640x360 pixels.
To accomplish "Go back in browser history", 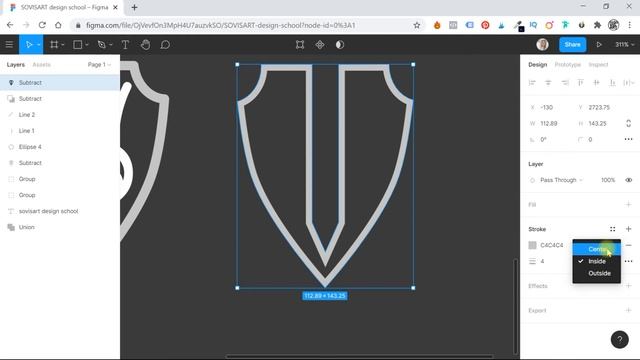I will click(x=10, y=25).
